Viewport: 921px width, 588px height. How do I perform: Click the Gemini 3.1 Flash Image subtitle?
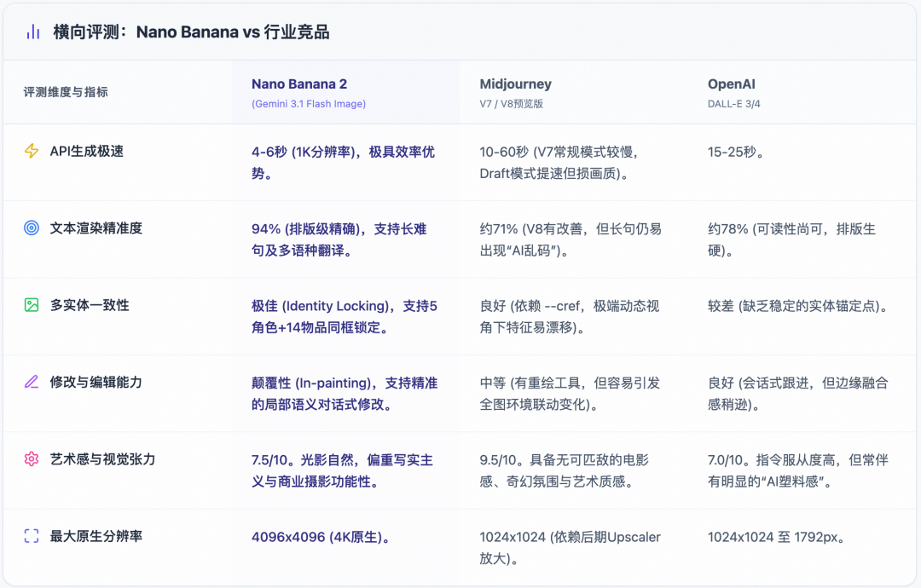[x=309, y=104]
